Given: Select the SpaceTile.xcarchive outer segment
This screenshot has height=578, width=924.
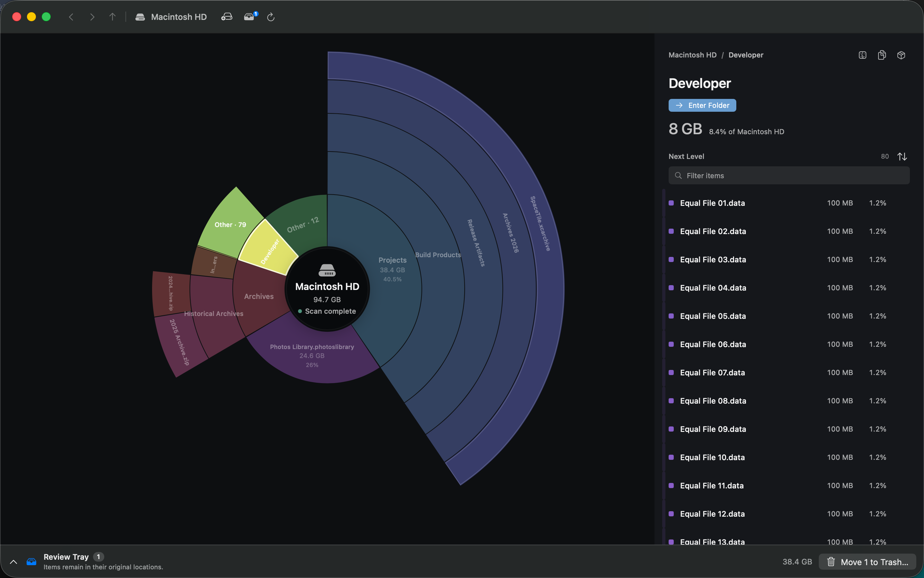Looking at the screenshot, I should point(540,223).
